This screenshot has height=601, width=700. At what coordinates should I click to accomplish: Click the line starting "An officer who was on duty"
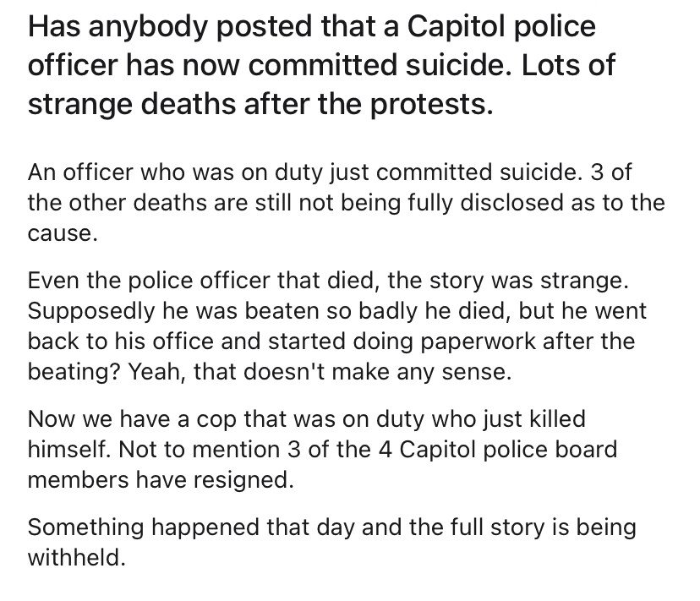coord(330,173)
